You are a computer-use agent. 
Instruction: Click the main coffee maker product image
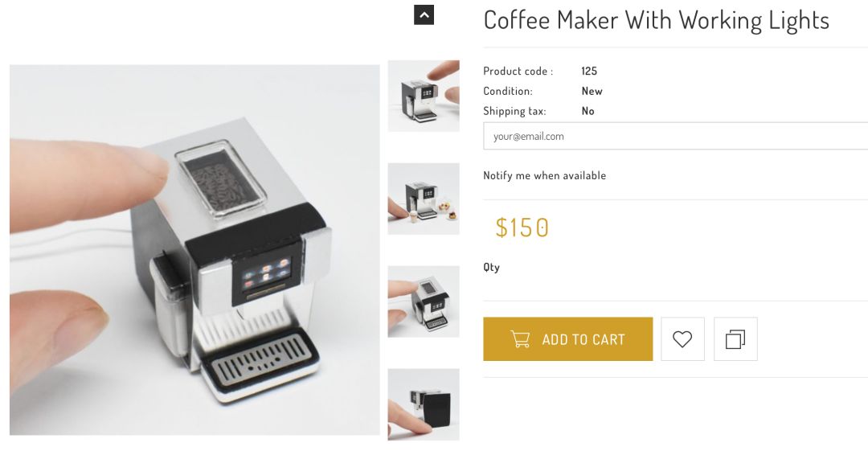(x=194, y=250)
